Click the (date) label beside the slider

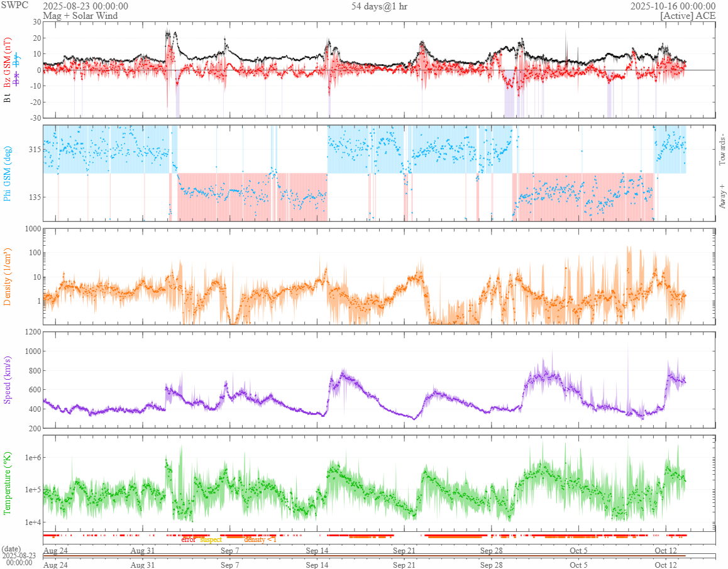[x=11, y=549]
